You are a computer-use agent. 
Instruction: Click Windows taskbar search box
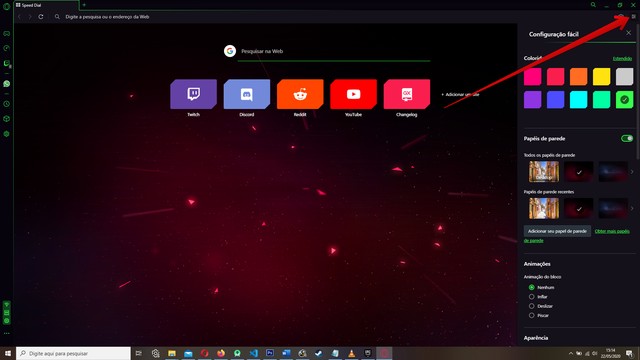[73, 353]
